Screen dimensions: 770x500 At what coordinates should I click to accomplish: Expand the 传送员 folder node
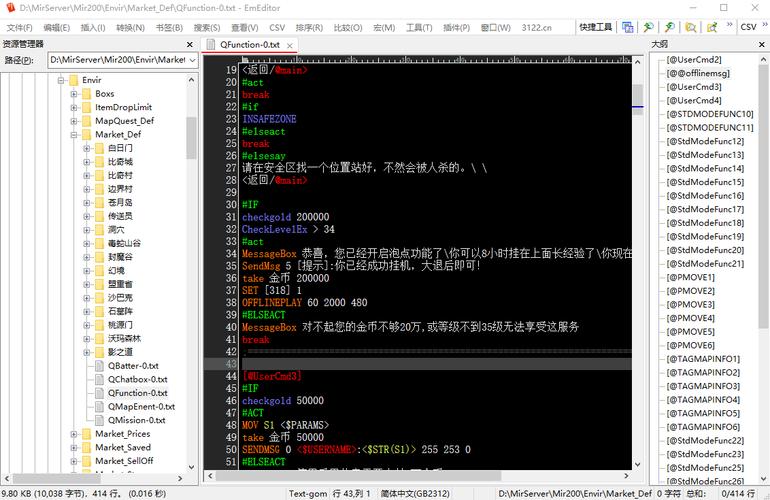click(x=86, y=217)
